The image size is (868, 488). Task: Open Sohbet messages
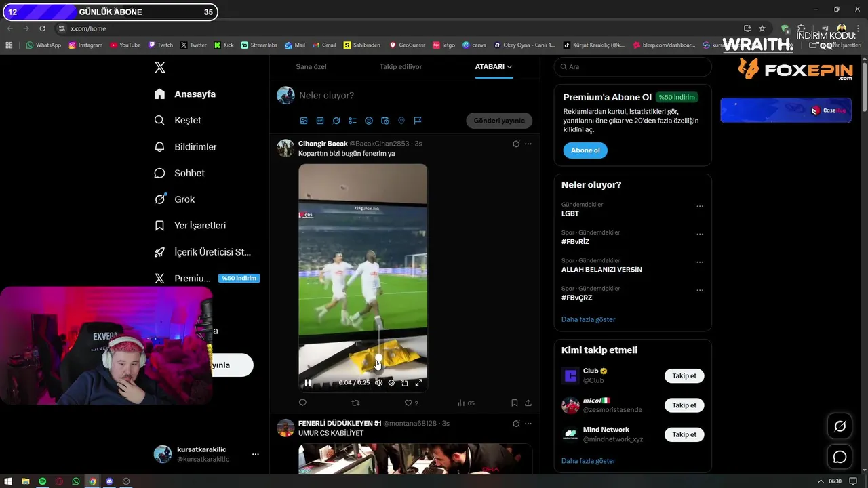179,173
